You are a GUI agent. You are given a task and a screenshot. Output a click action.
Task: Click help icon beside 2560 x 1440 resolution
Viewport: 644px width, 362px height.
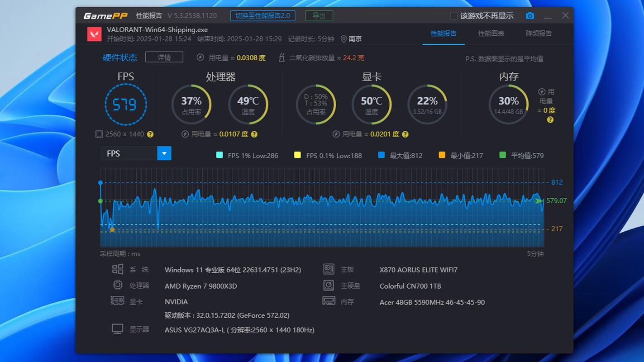point(150,134)
